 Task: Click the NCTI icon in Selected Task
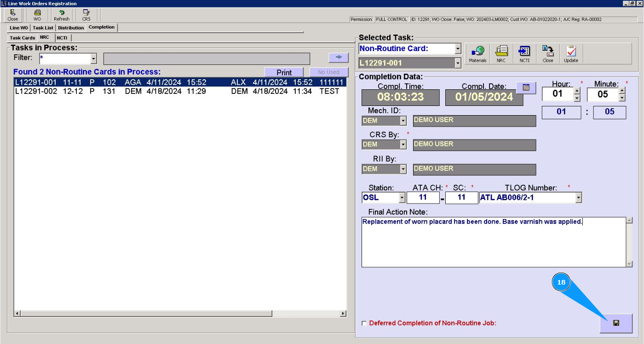click(524, 54)
